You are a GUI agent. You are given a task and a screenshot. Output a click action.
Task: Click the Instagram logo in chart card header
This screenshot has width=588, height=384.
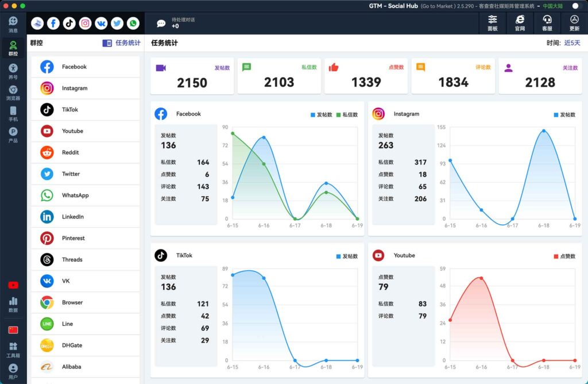click(x=378, y=114)
